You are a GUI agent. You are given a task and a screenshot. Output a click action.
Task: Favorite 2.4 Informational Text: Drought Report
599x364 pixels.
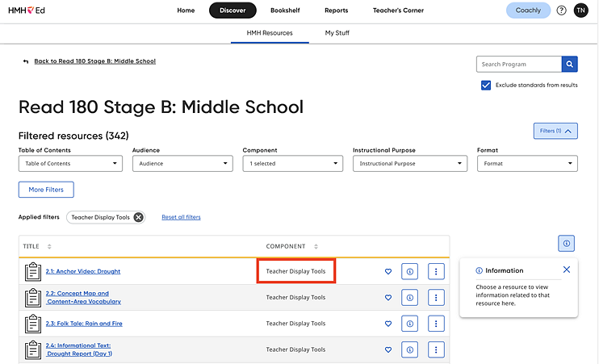click(388, 349)
